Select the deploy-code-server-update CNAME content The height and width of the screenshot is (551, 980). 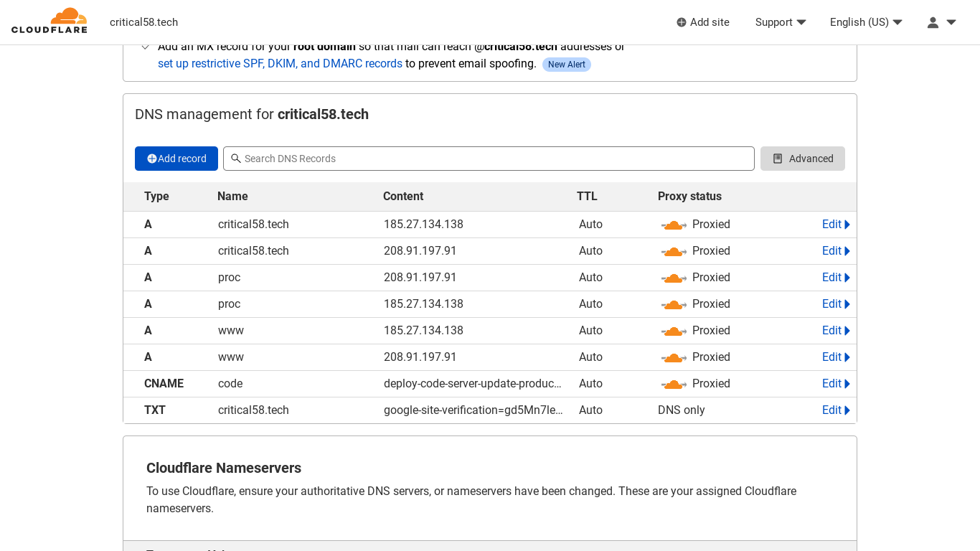tap(473, 384)
